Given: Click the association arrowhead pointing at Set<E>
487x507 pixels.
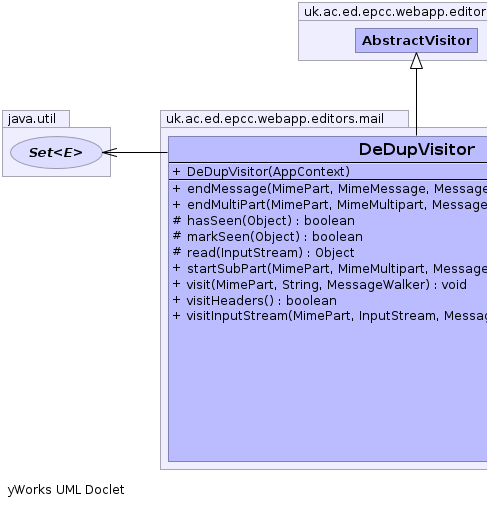Looking at the screenshot, I should [x=110, y=153].
